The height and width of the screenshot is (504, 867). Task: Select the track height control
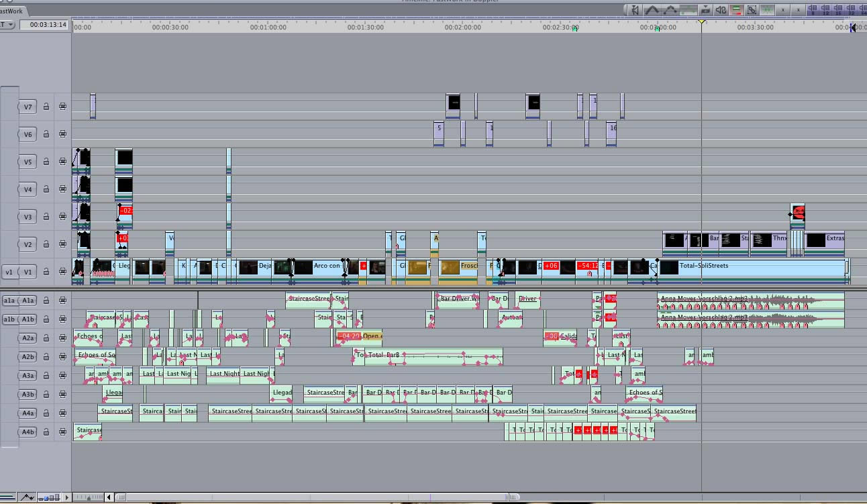48,497
